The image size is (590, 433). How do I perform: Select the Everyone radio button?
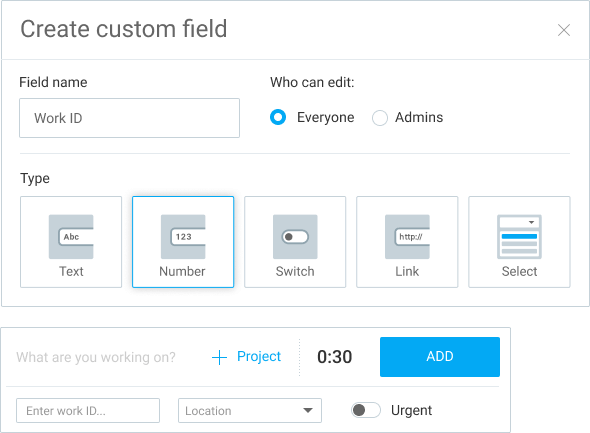[278, 117]
